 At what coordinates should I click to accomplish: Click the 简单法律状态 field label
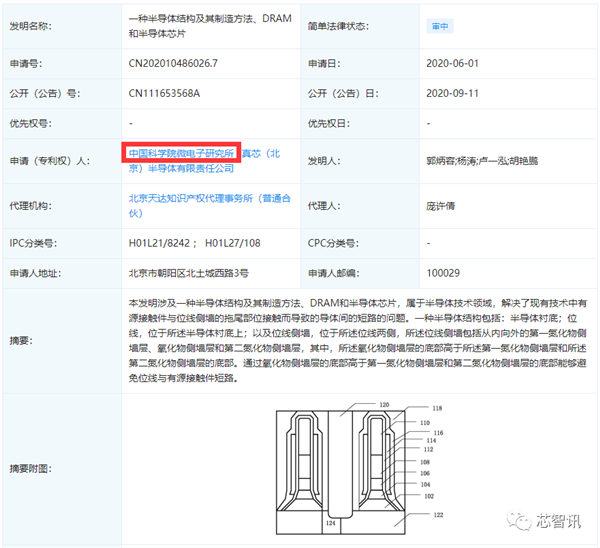[338, 26]
